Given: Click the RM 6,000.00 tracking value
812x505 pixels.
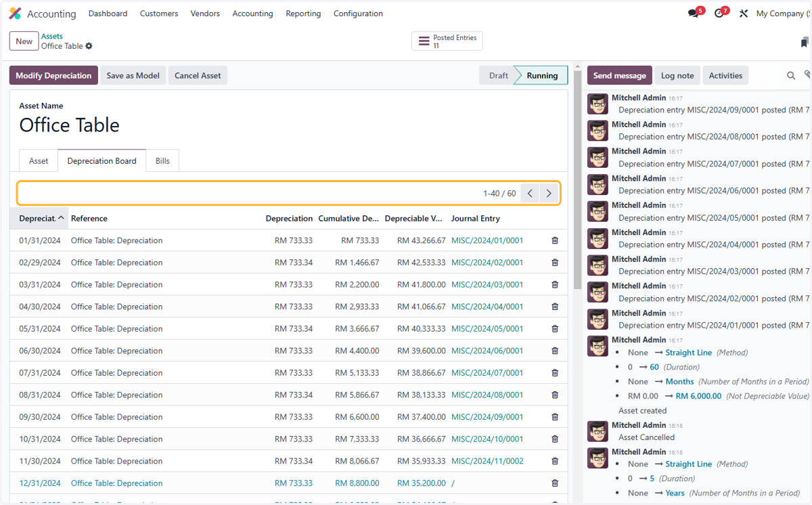Looking at the screenshot, I should click(698, 396).
